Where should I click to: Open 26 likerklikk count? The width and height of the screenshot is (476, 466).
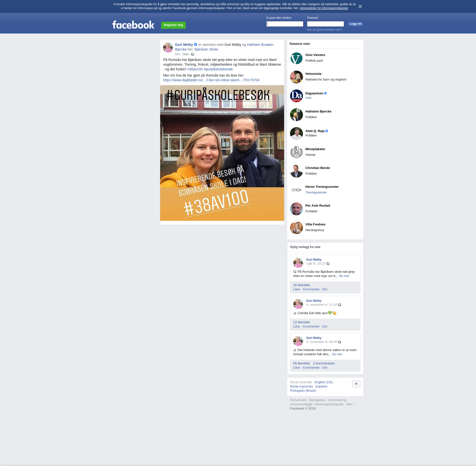pyautogui.click(x=301, y=285)
